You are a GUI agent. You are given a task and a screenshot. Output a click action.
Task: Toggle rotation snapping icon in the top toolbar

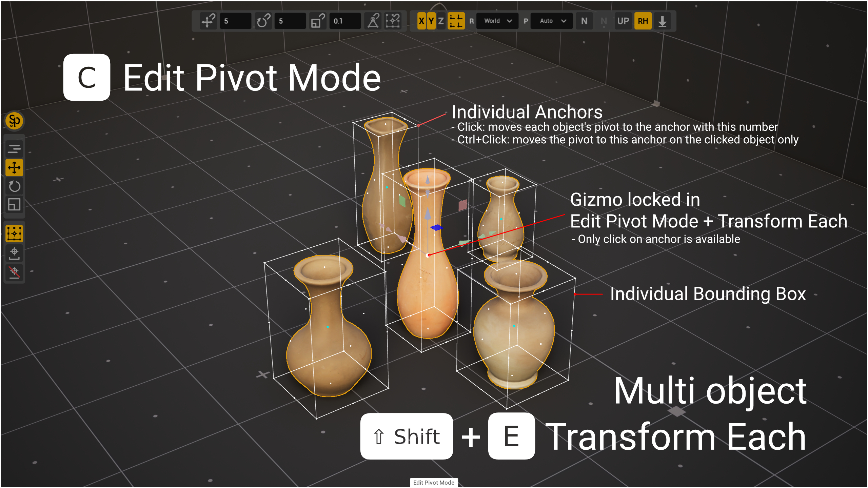[263, 21]
